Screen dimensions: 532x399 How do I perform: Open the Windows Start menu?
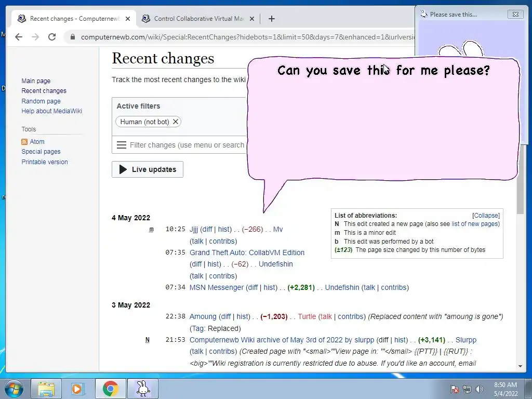(x=14, y=389)
